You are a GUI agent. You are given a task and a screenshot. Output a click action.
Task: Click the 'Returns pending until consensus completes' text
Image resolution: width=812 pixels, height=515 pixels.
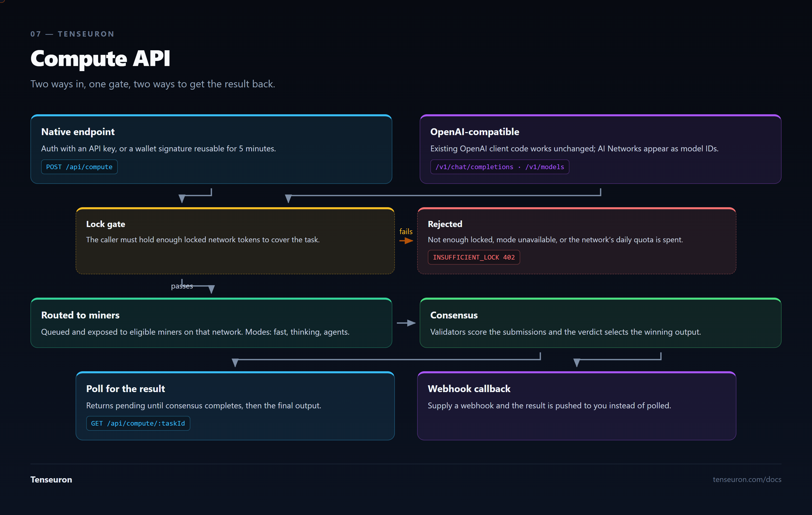point(204,405)
